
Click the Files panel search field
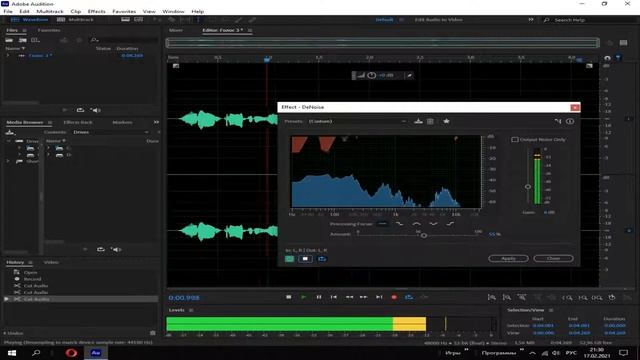click(x=124, y=40)
